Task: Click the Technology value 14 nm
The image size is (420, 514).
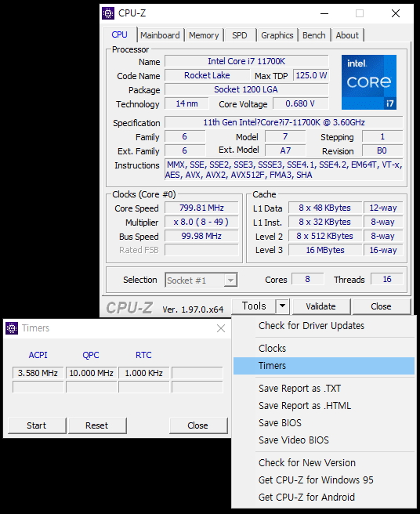Action: coord(186,103)
